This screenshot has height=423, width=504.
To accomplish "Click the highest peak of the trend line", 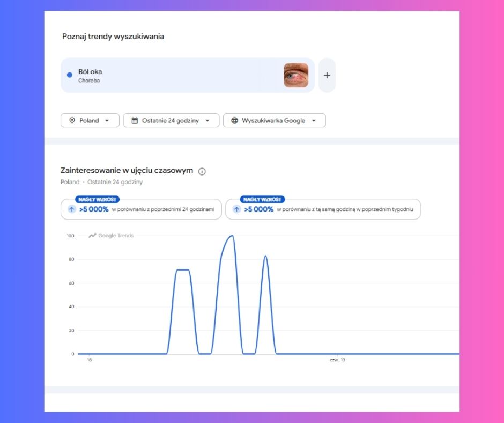I will tap(232, 236).
